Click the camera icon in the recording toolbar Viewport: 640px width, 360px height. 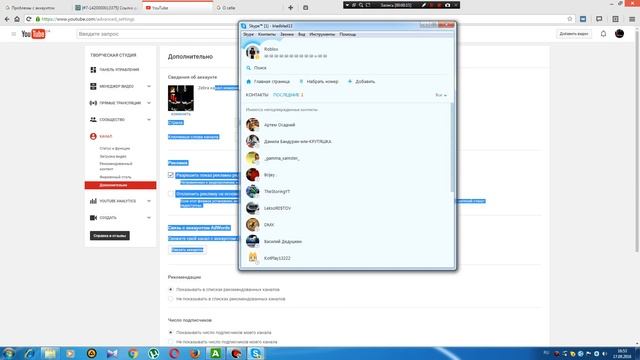[x=447, y=5]
